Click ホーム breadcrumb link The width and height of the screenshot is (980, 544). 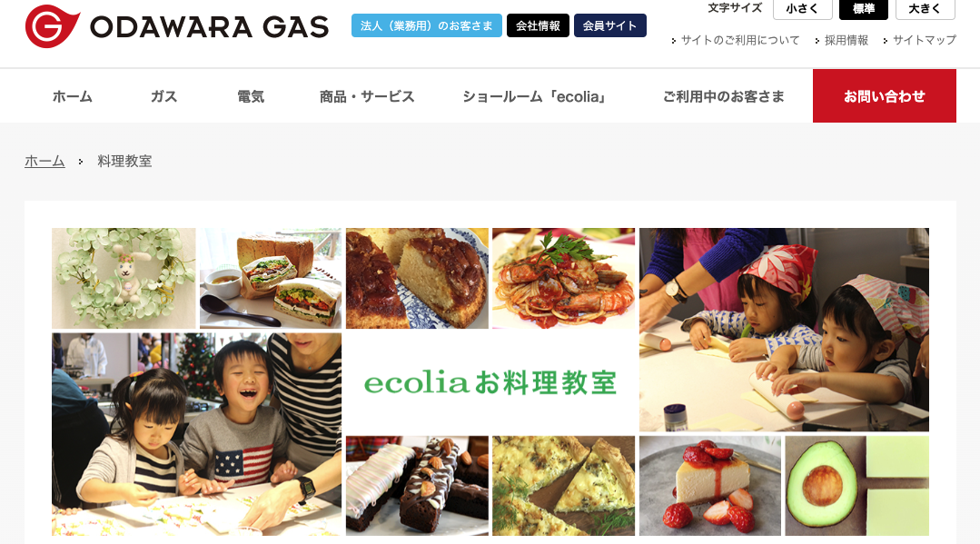coord(45,162)
